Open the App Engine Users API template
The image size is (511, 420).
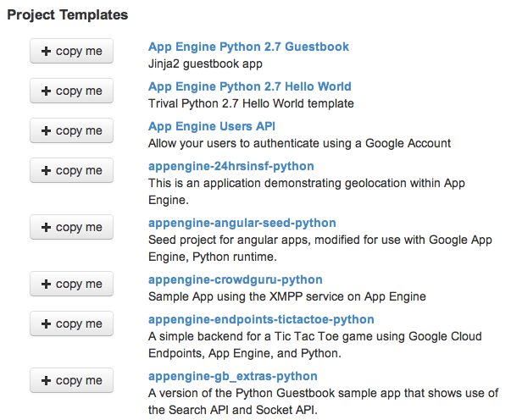(x=212, y=126)
